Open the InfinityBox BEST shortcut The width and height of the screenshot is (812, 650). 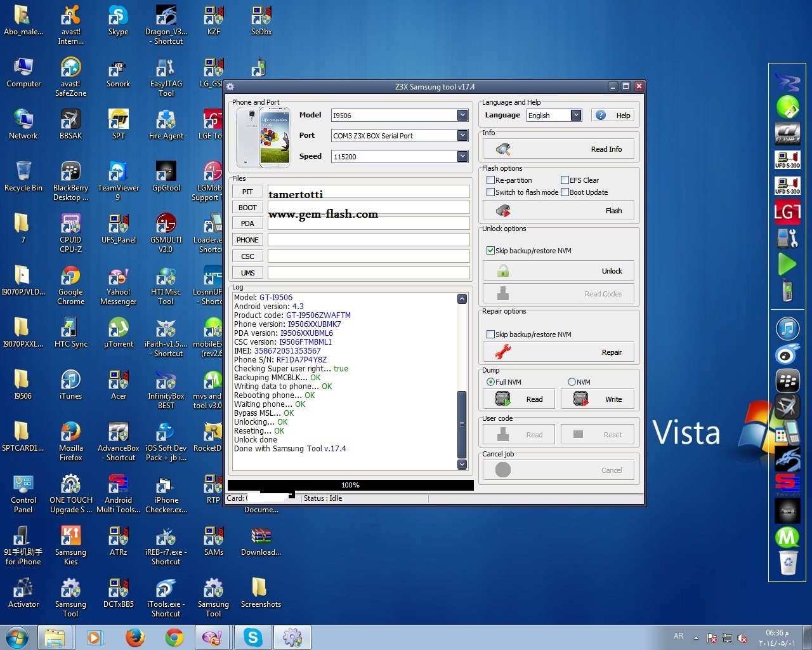166,389
